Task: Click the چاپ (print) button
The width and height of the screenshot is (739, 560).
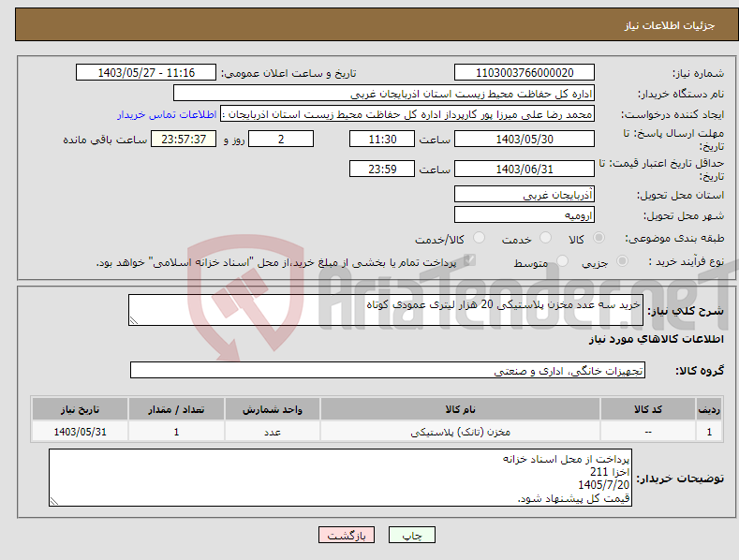Action: [411, 536]
